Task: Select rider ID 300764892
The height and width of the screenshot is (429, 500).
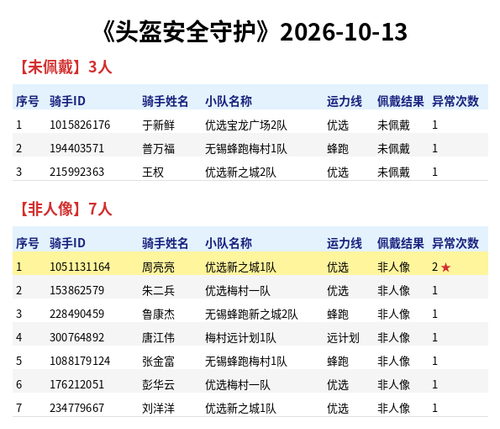Action: [x=77, y=338]
